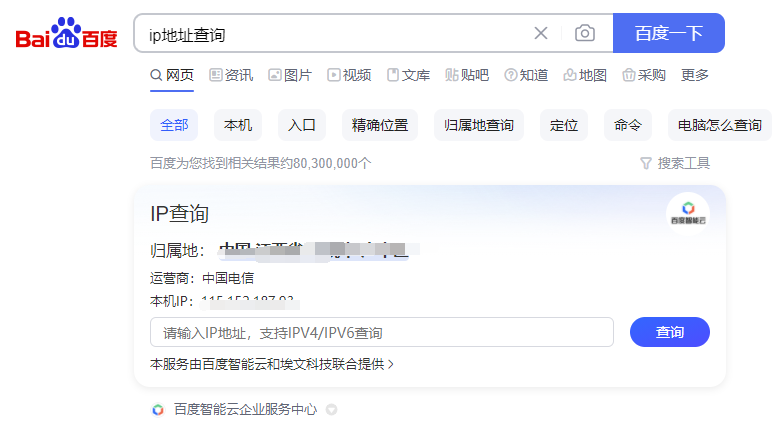
Task: Select the 本机 filter chip
Action: pyautogui.click(x=238, y=125)
